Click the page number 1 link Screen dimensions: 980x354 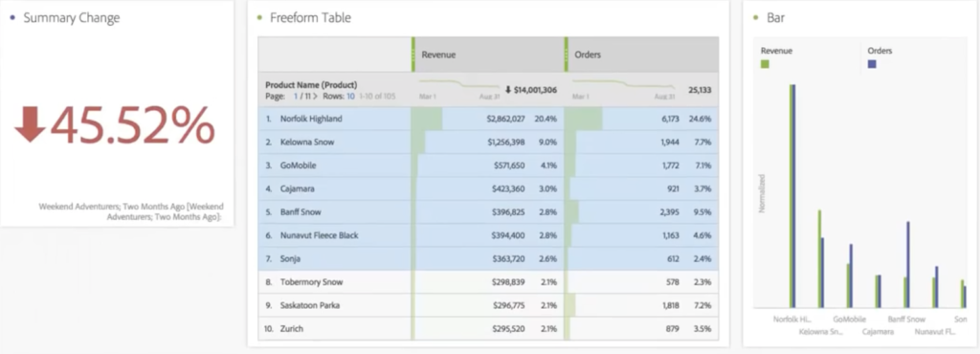coord(297,96)
